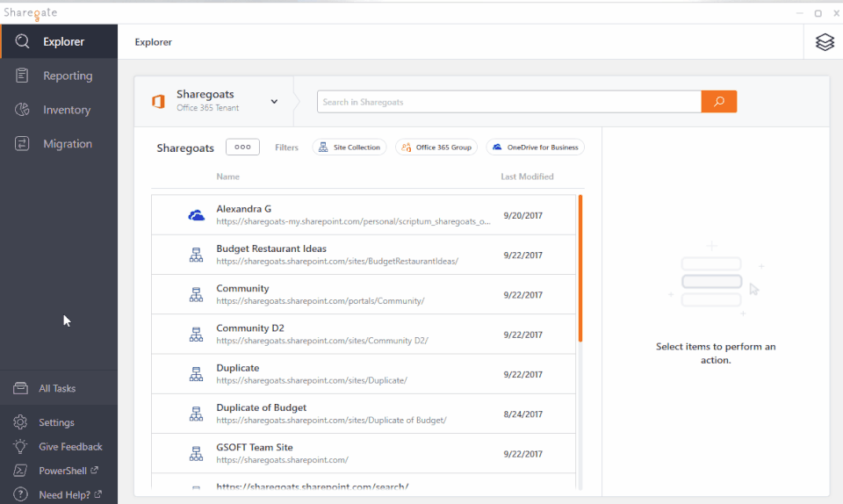Open PowerShell link in sidebar
The image size is (843, 504).
pos(62,471)
